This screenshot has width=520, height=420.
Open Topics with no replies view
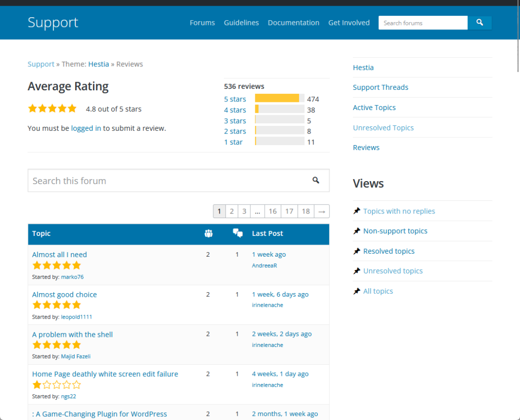pyautogui.click(x=399, y=212)
